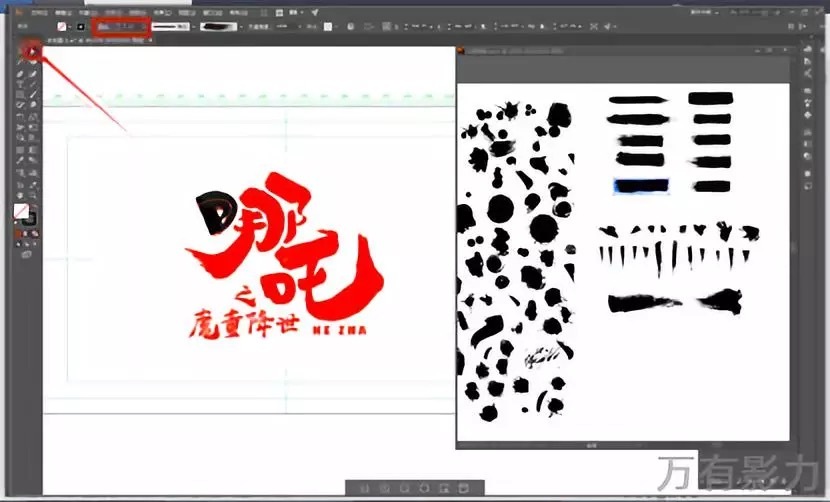Select the Pen tool in the toolbar
This screenshot has width=830, height=502.
21,73
